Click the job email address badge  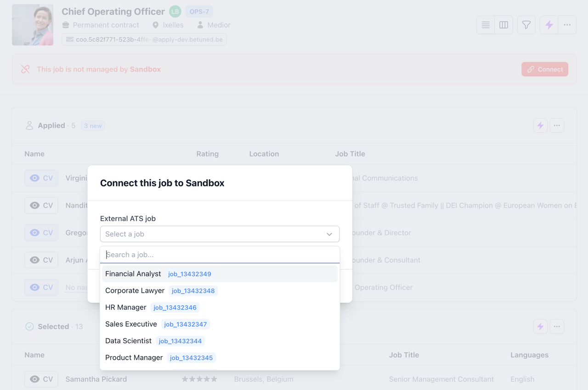[x=144, y=39]
